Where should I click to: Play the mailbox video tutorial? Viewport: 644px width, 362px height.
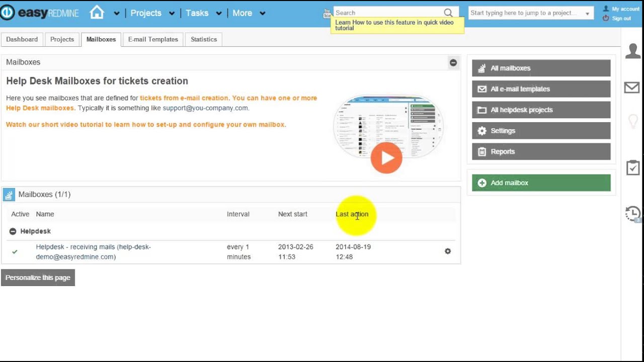click(386, 158)
